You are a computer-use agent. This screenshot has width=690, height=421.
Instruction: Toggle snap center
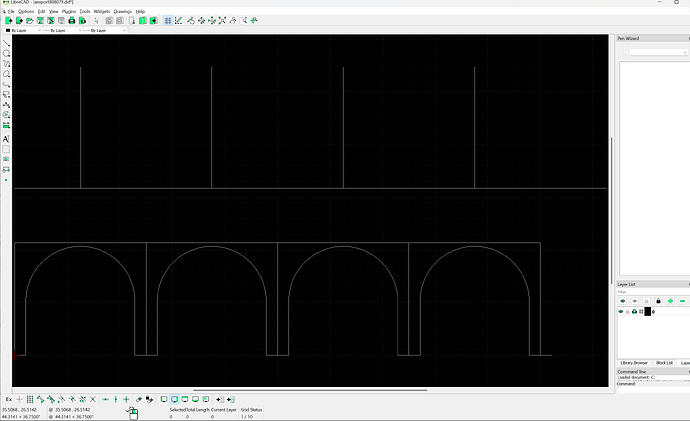[x=61, y=399]
